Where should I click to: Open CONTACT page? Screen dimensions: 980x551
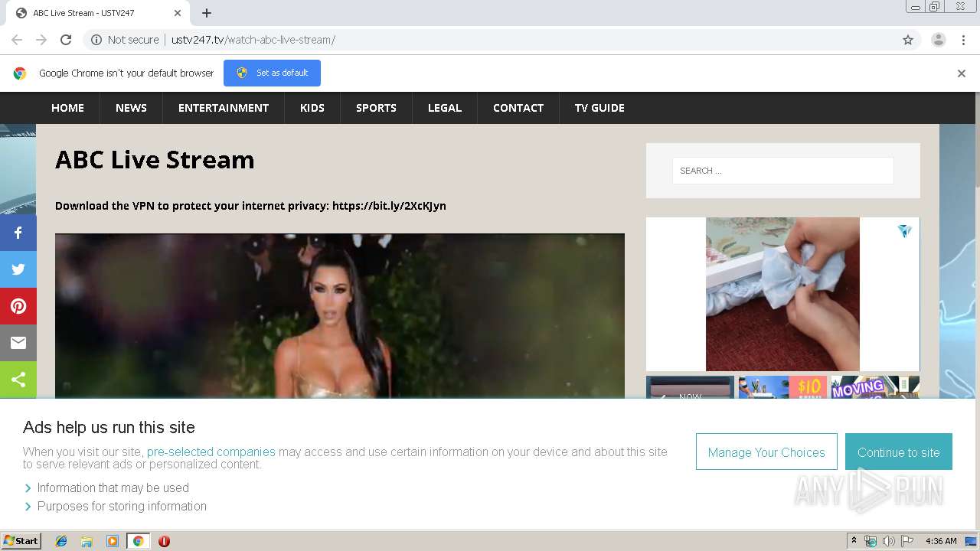518,108
